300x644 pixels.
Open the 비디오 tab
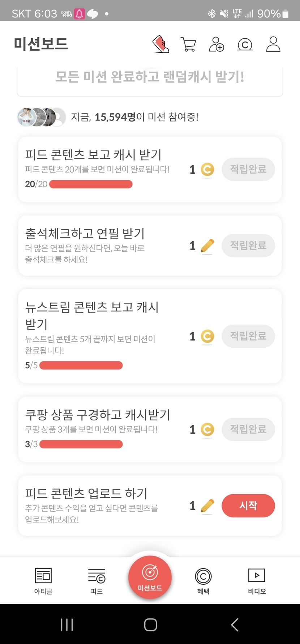pyautogui.click(x=257, y=580)
